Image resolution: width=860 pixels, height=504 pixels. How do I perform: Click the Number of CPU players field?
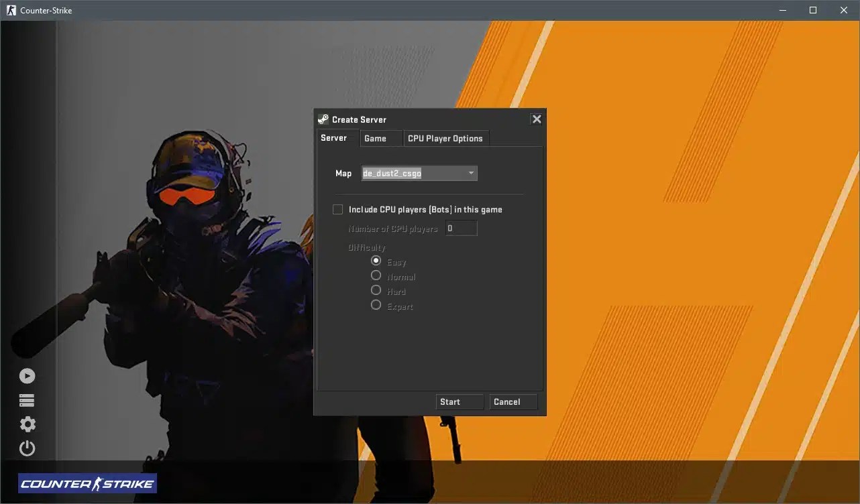(x=462, y=229)
